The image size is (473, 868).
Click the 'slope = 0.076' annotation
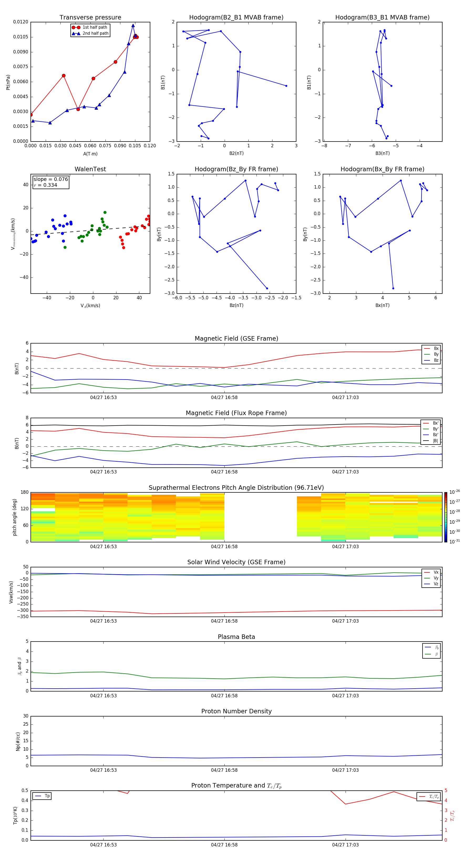[x=51, y=179]
